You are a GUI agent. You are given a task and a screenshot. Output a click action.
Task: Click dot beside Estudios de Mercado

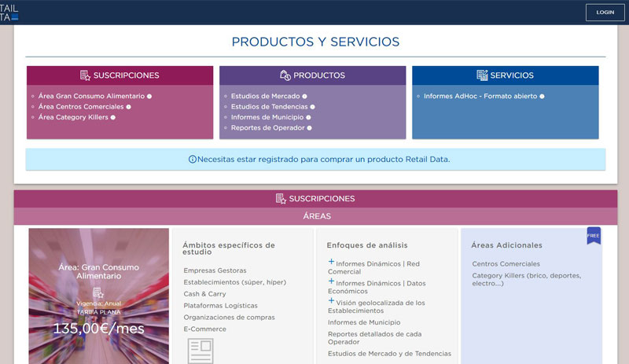304,97
